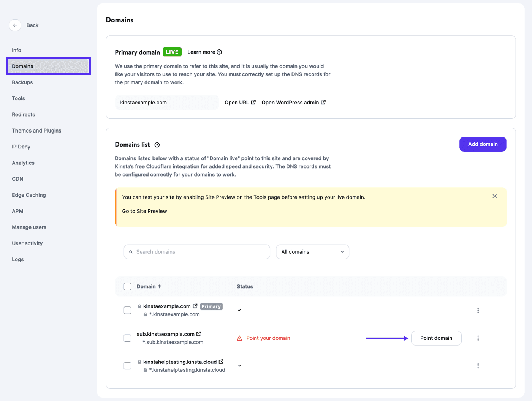
Task: Select the checkbox for kinstahelptesting.kinsta.cloud
Action: pos(127,366)
